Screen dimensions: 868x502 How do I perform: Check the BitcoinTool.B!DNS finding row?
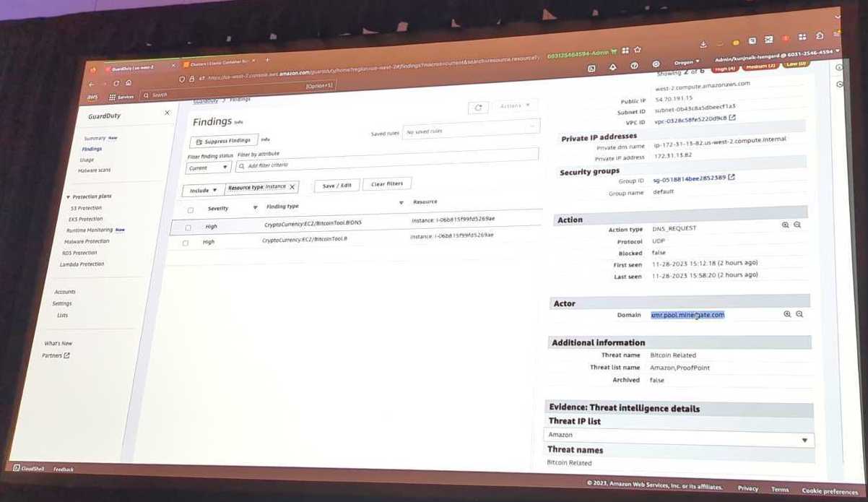click(188, 228)
